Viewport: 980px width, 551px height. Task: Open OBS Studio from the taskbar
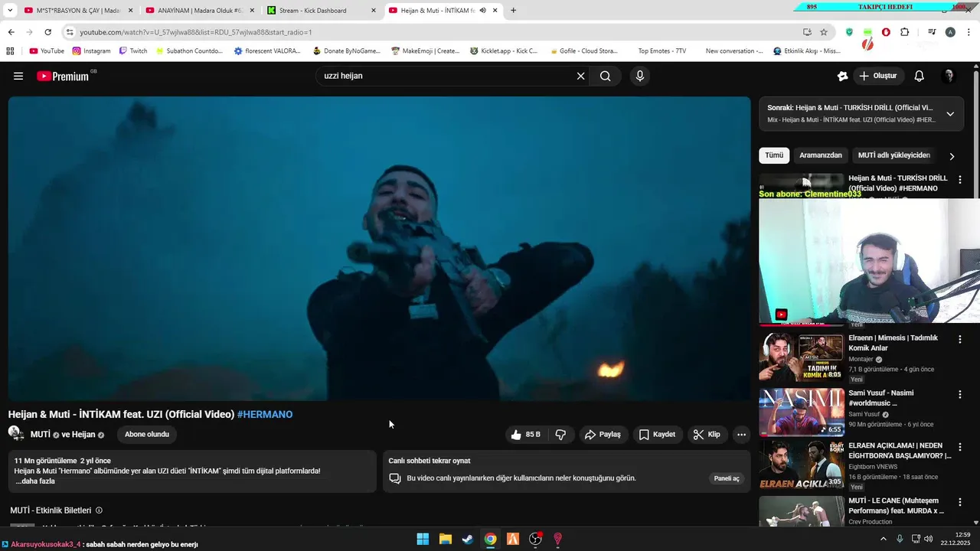click(535, 539)
